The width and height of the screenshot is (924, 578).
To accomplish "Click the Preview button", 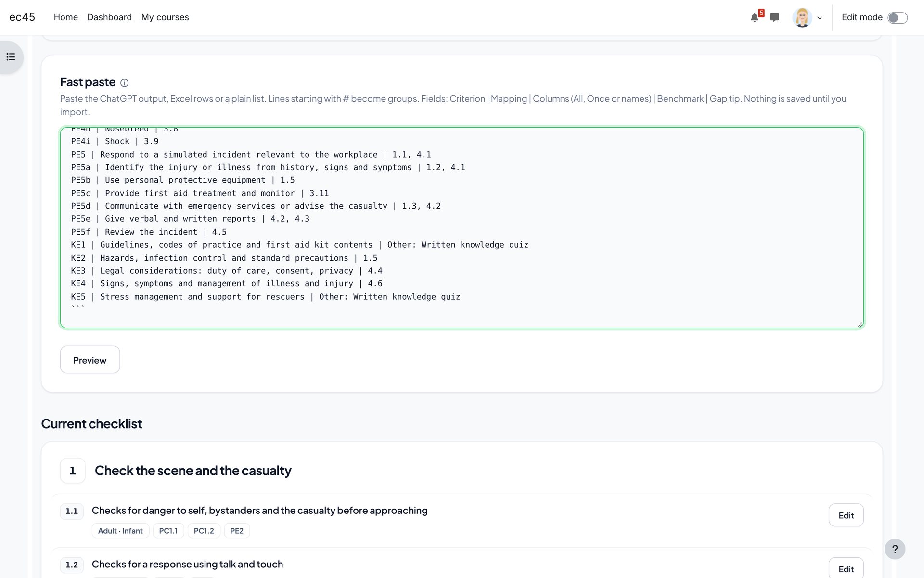I will [x=90, y=359].
